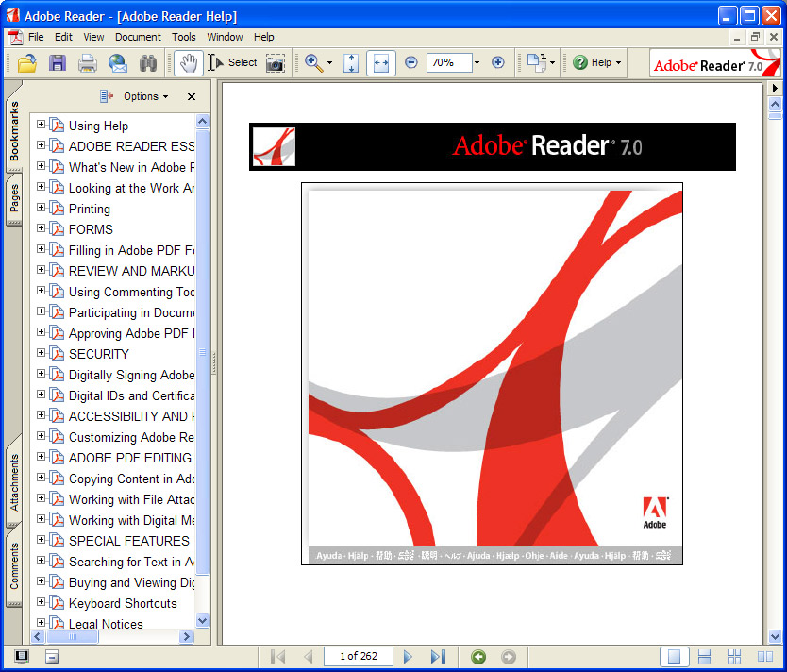Expand the SECURITY bookmark
The width and height of the screenshot is (787, 672).
coord(42,353)
